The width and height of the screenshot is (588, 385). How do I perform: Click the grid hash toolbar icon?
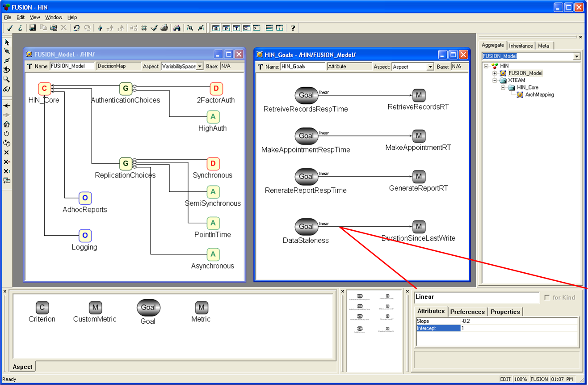[x=144, y=28]
